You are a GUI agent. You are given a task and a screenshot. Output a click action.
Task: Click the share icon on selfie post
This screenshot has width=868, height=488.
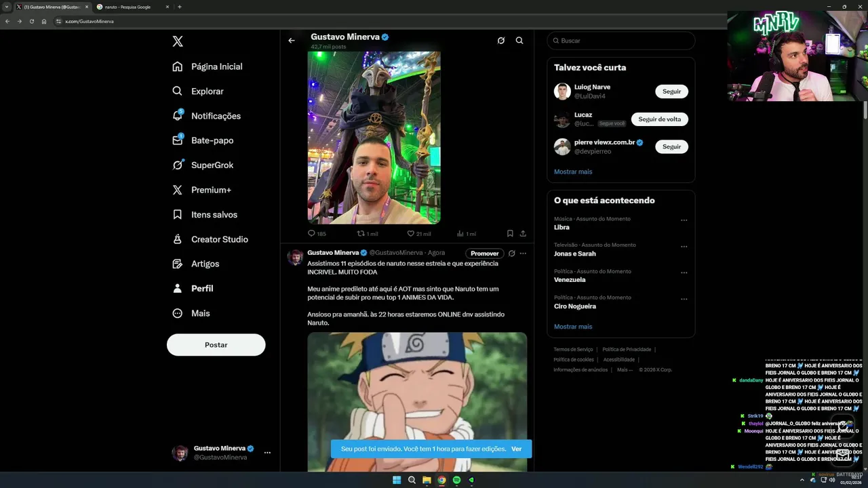pyautogui.click(x=523, y=233)
